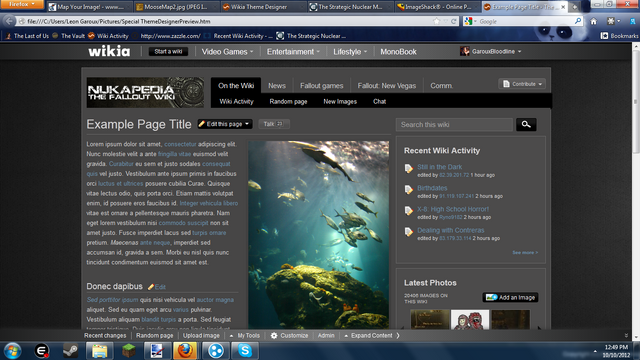
Task: Select the News nav tab
Action: (x=277, y=86)
